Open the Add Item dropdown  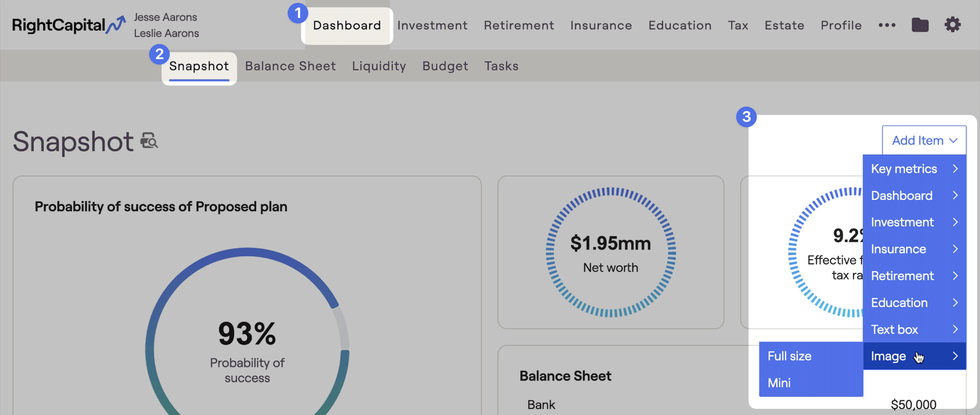[924, 140]
